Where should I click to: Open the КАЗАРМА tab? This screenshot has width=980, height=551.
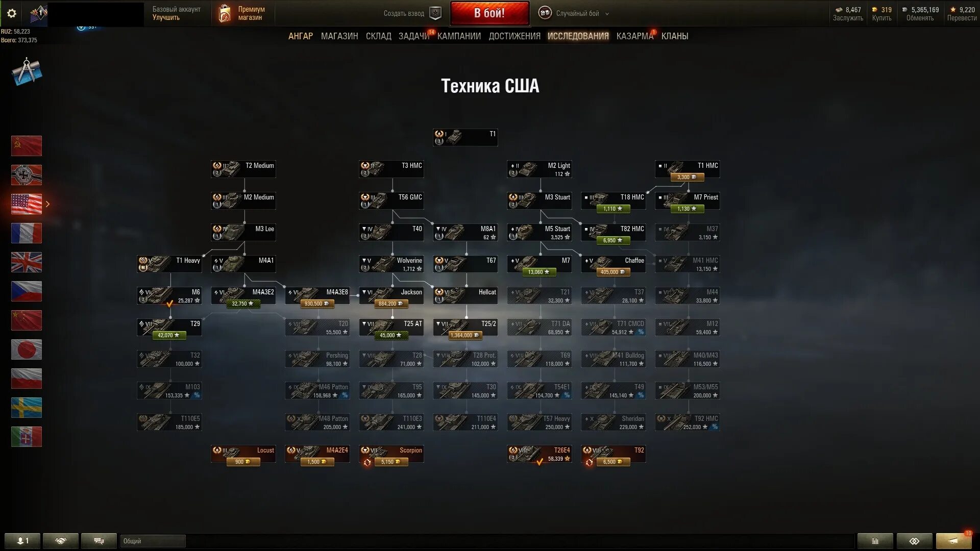(x=634, y=36)
